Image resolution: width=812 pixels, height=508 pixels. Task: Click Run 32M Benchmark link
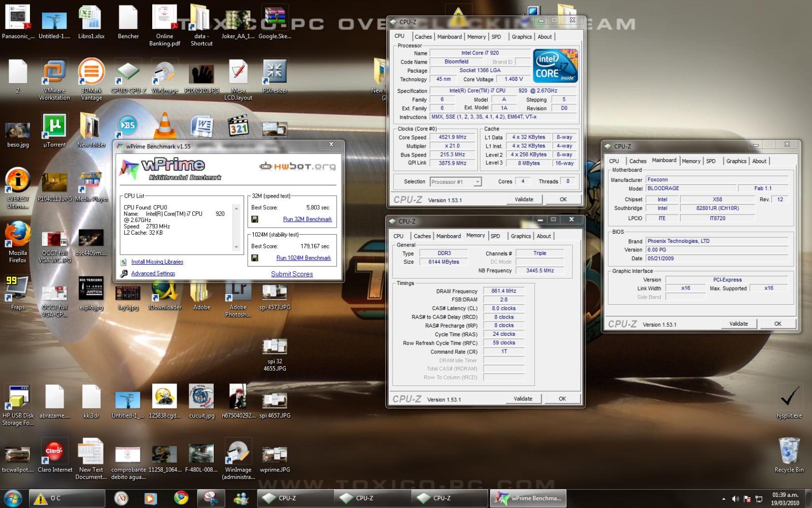click(308, 219)
